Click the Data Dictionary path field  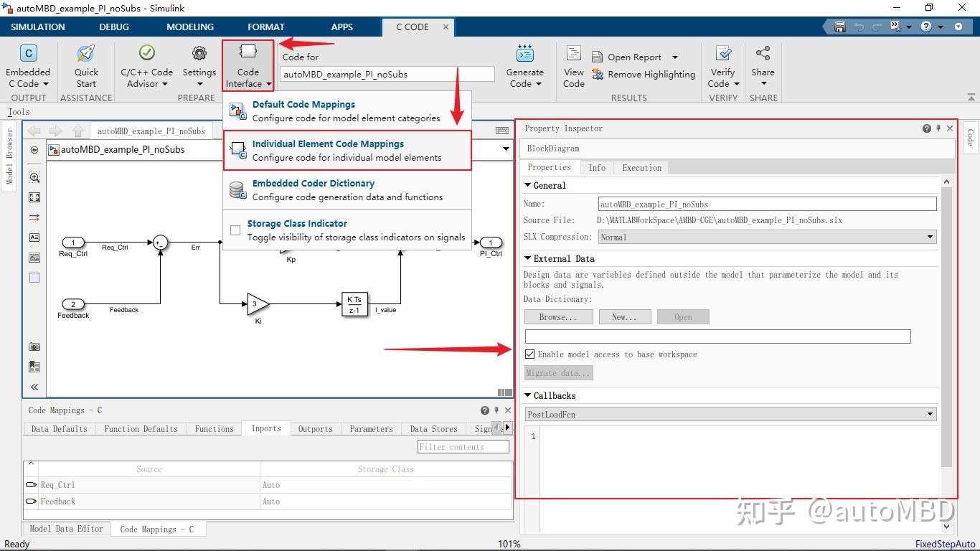717,336
